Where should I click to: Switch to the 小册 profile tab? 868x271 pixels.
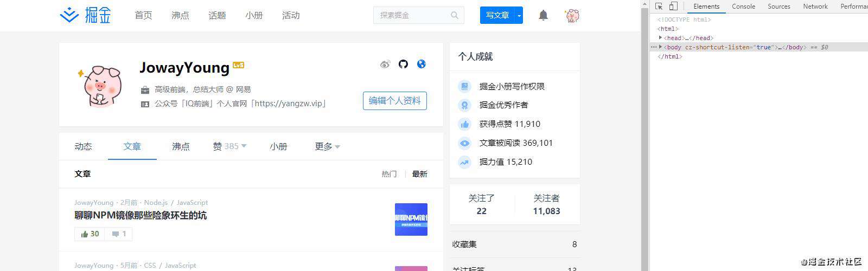click(x=278, y=146)
